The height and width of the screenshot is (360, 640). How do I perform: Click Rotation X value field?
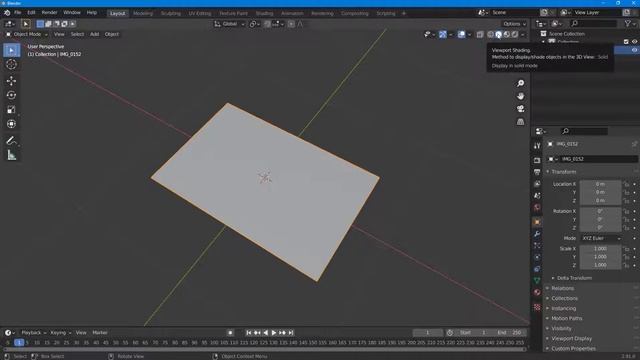tap(600, 211)
